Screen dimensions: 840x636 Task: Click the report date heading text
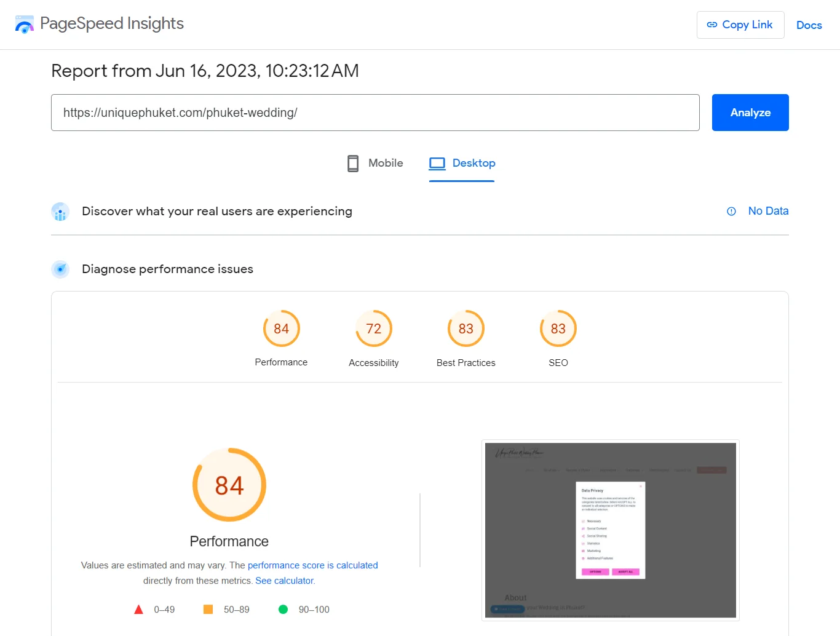click(x=205, y=71)
